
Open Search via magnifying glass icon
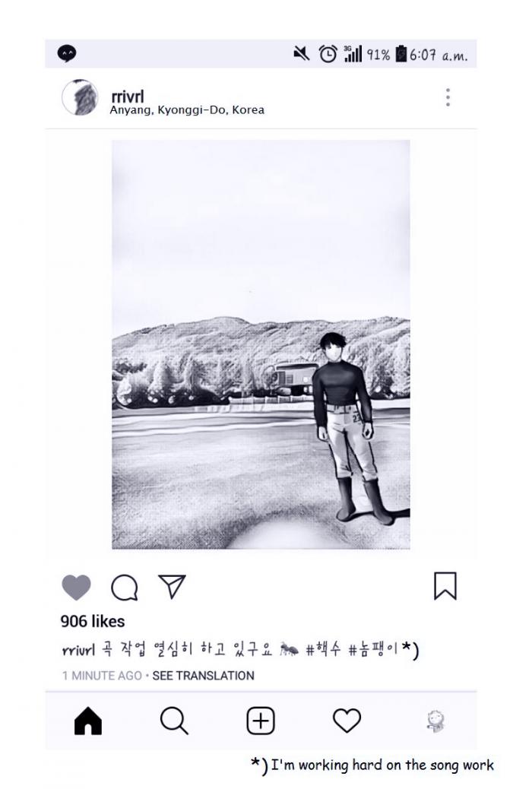tap(174, 721)
